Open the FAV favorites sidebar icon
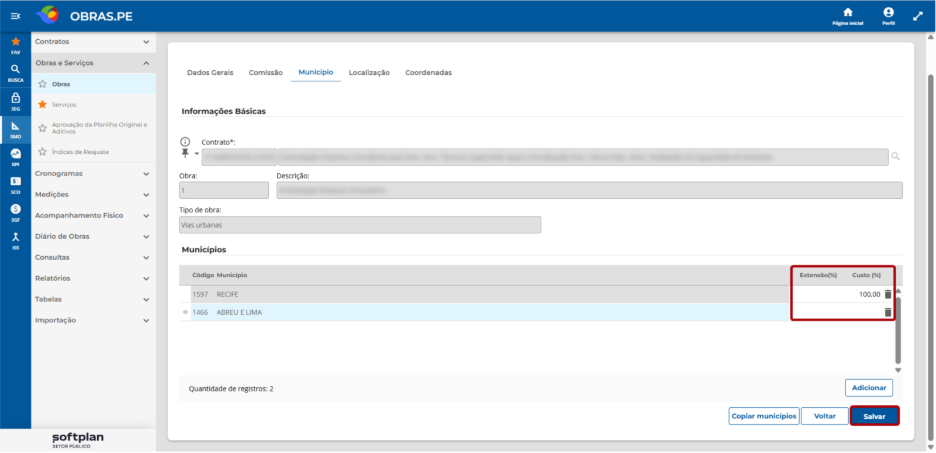Image resolution: width=936 pixels, height=453 pixels. 16,45
